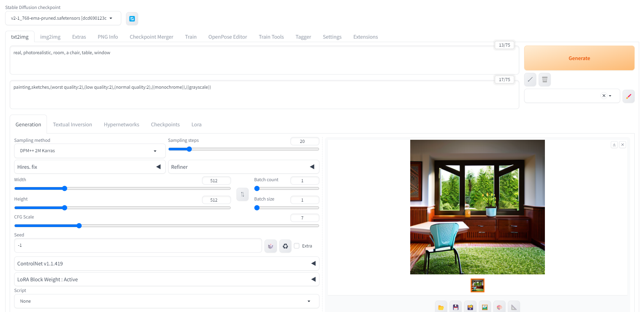Select the txt2img tab
Screen dimensions: 644x312
20,37
